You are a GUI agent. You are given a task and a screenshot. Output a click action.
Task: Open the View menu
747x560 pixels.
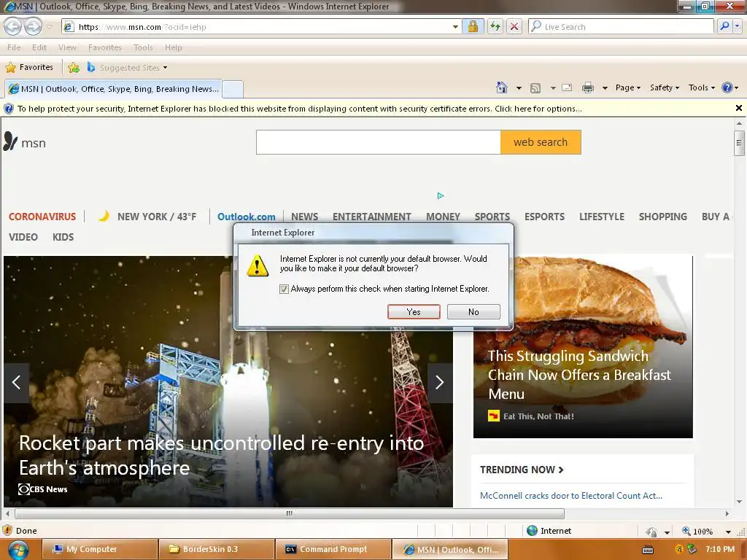pyautogui.click(x=67, y=47)
